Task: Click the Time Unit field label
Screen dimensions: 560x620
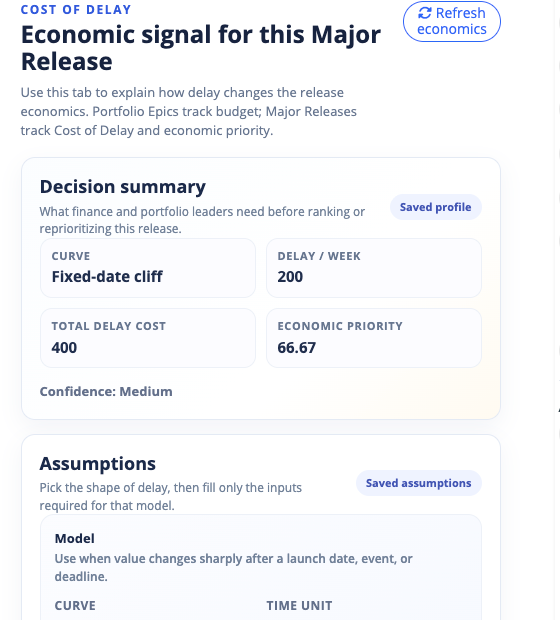Action: [x=299, y=605]
